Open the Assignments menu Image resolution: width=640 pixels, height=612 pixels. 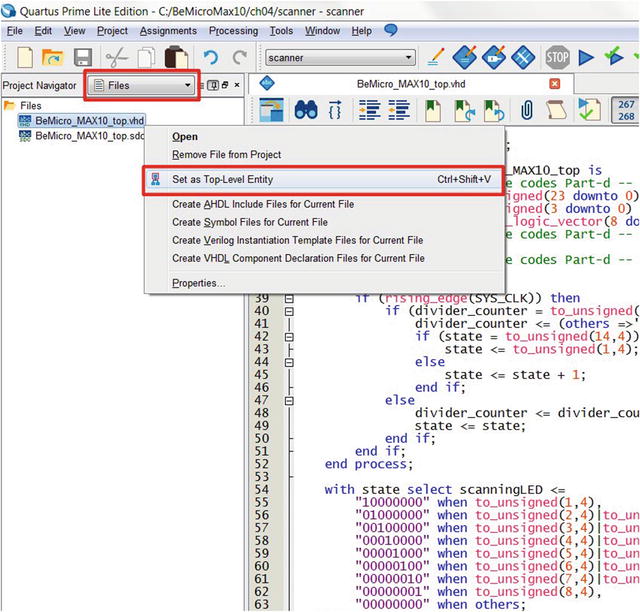click(x=168, y=31)
